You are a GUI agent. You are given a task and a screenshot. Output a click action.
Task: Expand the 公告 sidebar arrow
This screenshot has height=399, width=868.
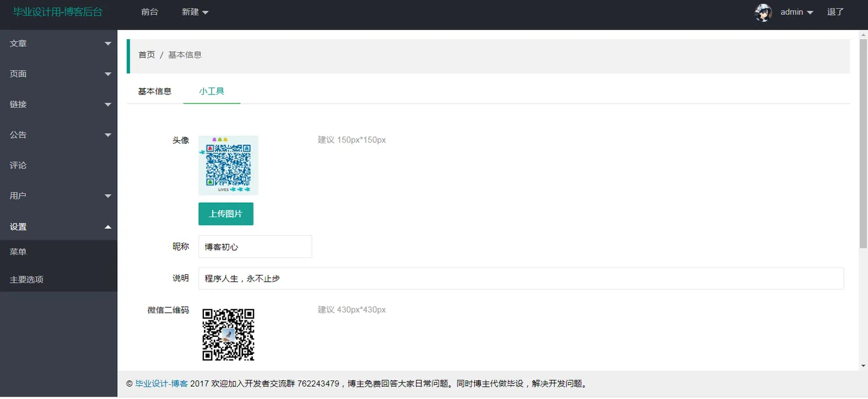[108, 135]
